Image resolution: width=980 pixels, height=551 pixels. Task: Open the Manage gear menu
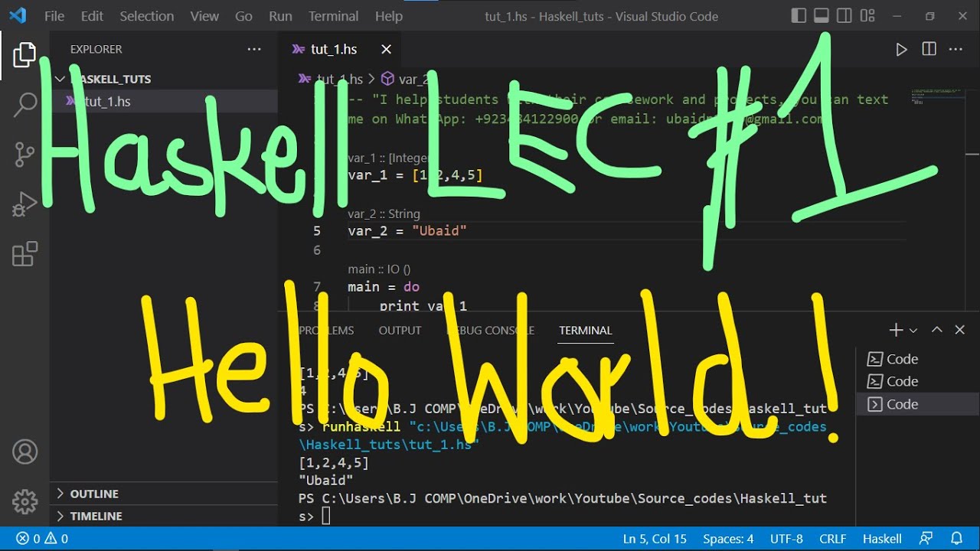point(24,501)
